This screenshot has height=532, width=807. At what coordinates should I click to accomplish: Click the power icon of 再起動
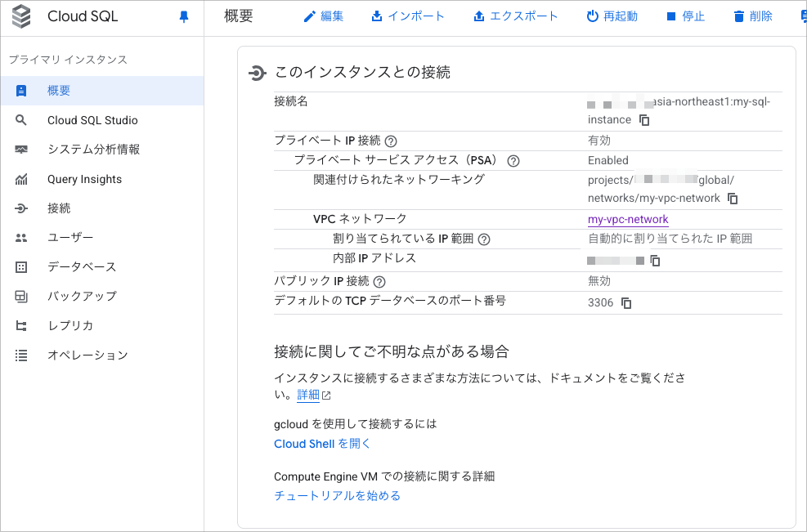593,16
